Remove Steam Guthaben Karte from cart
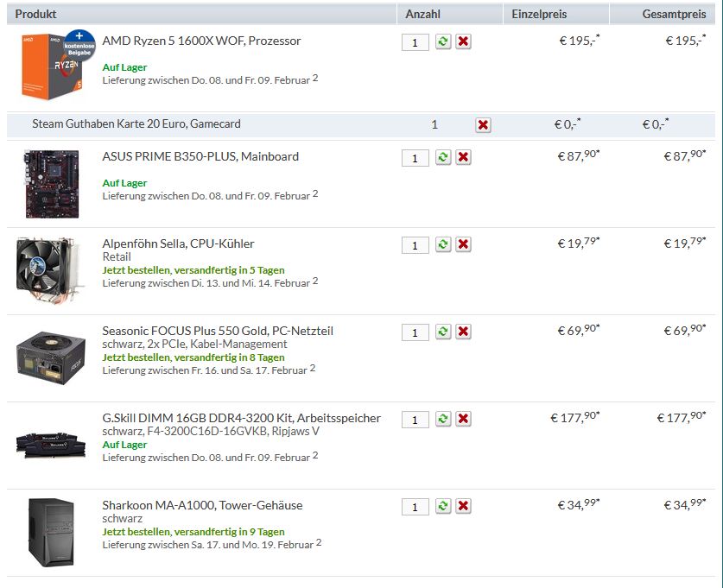The height and width of the screenshot is (588, 723). click(x=483, y=125)
